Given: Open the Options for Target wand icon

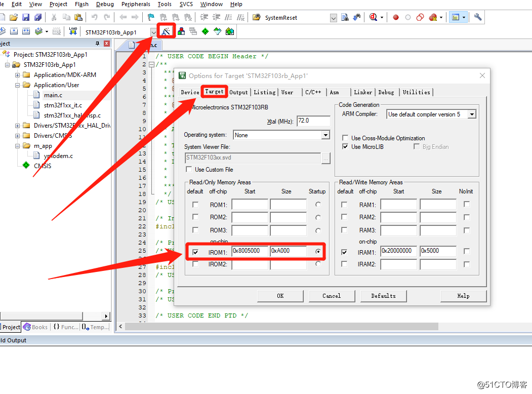Looking at the screenshot, I should click(166, 31).
